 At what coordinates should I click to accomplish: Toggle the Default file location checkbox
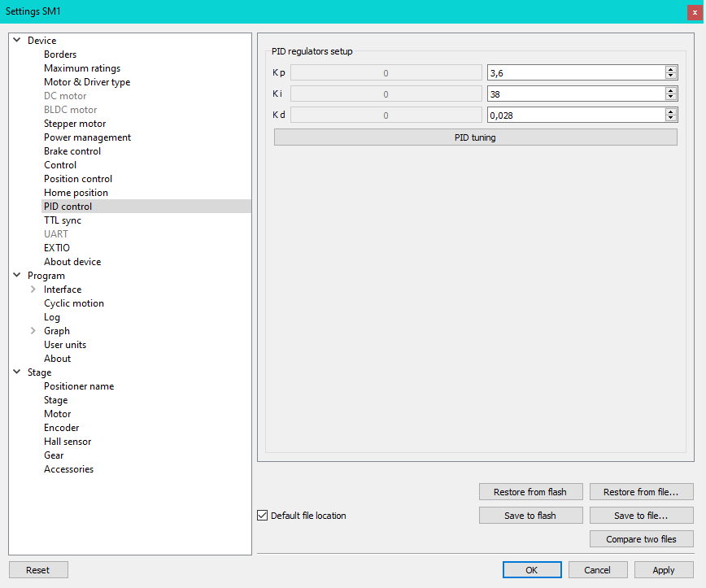(263, 516)
